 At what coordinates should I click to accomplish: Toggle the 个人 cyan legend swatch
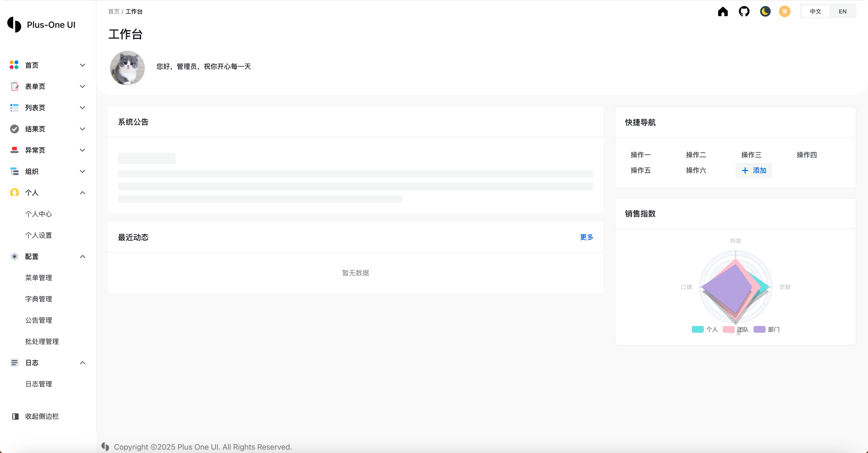tap(698, 329)
